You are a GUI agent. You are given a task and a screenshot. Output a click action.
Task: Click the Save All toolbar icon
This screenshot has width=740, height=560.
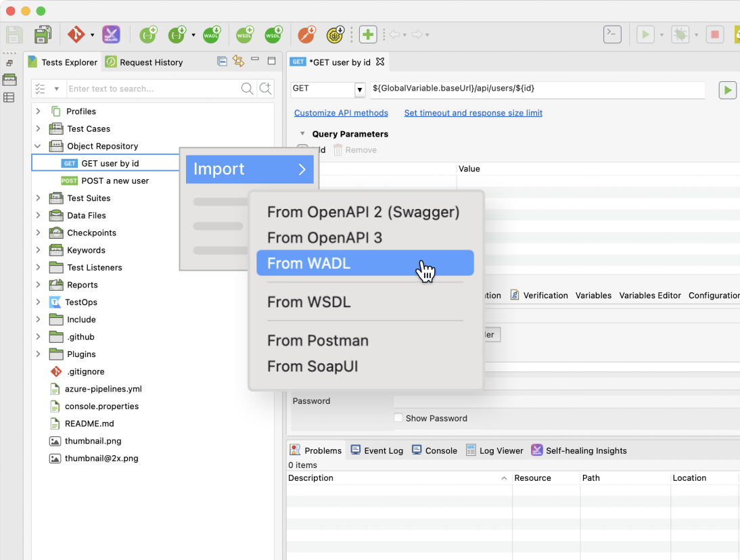[x=43, y=34]
